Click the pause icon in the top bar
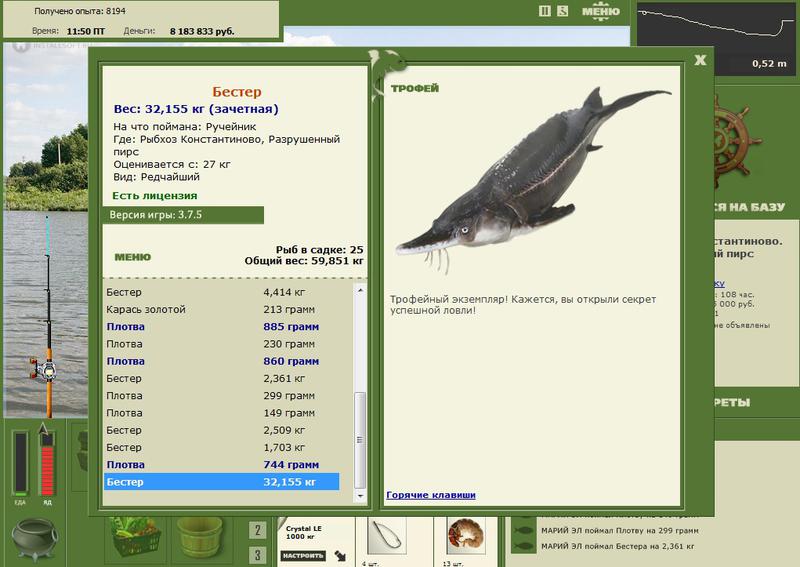This screenshot has width=800, height=567. point(544,11)
